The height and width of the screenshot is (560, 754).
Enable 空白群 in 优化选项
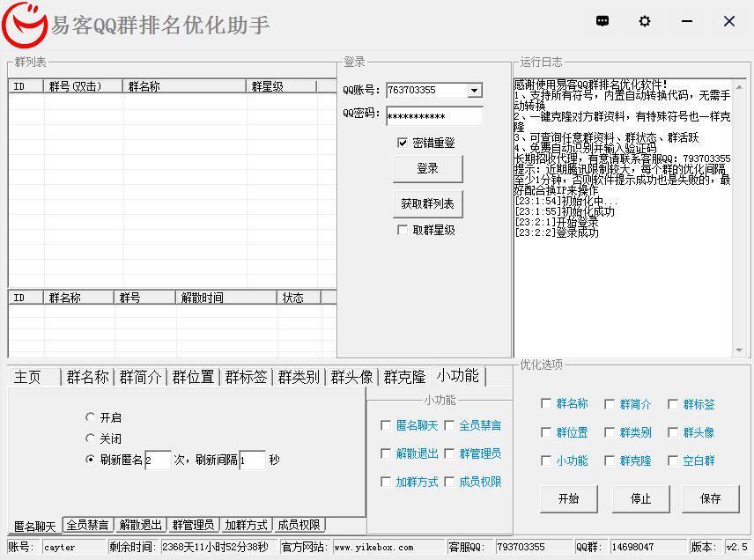tap(673, 461)
